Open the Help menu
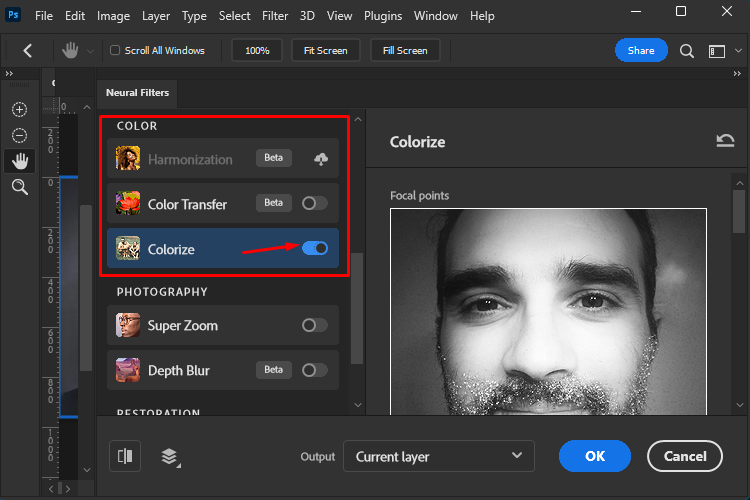This screenshot has height=500, width=750. (482, 16)
